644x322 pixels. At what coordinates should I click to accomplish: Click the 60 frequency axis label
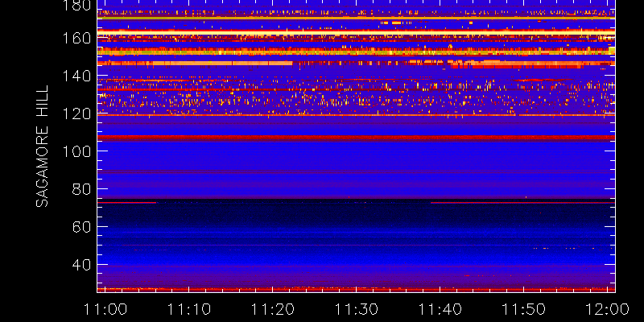click(x=81, y=227)
